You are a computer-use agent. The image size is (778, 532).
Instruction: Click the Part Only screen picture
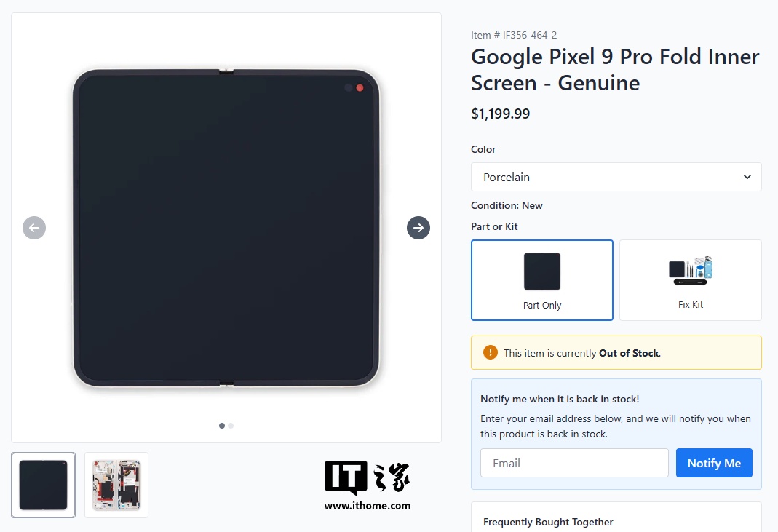click(x=542, y=271)
